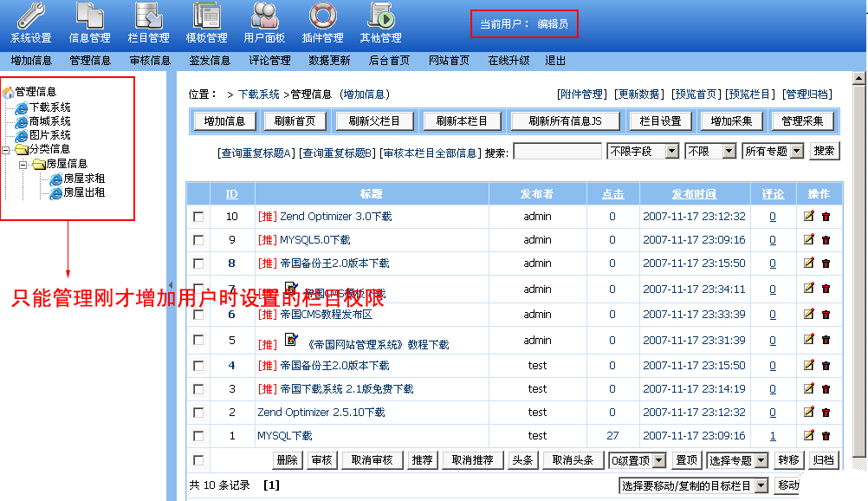This screenshot has height=501, width=868.
Task: Click the 插件管理 lifebuoy icon
Action: click(x=322, y=16)
